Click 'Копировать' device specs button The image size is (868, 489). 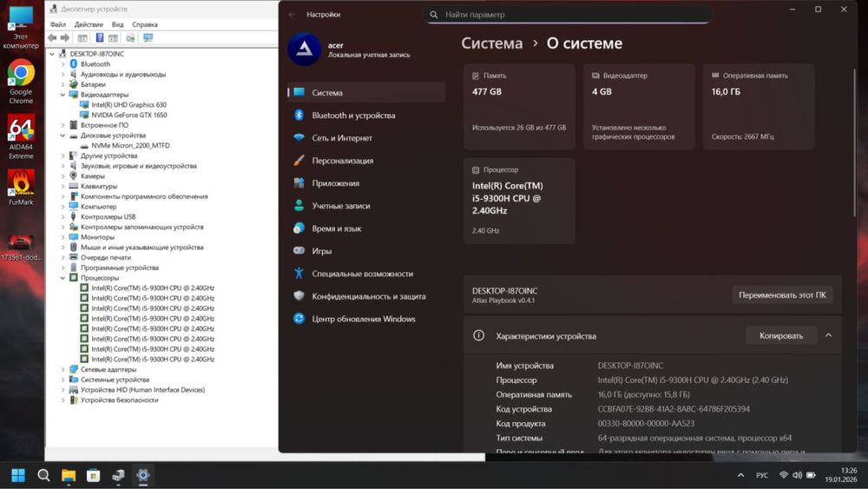(x=781, y=335)
